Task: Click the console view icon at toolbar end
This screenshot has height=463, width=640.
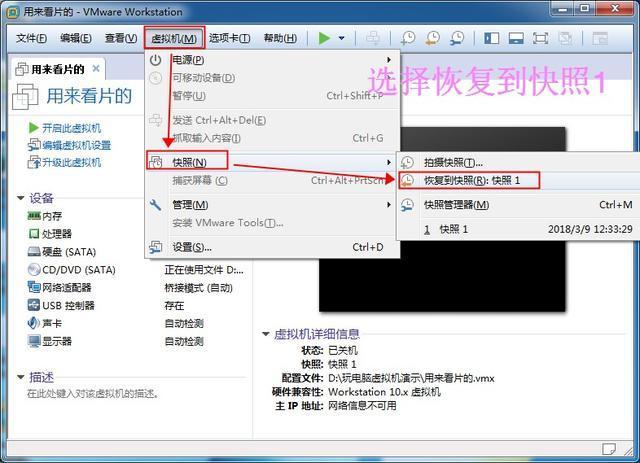Action: click(600, 38)
